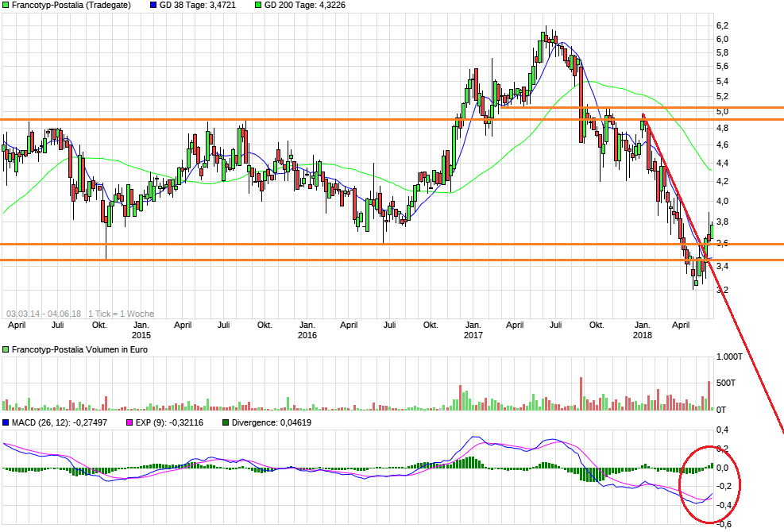784x532 pixels.
Task: Click the Francotyp-Postalia Volumen in Euro label
Action: [x=79, y=349]
